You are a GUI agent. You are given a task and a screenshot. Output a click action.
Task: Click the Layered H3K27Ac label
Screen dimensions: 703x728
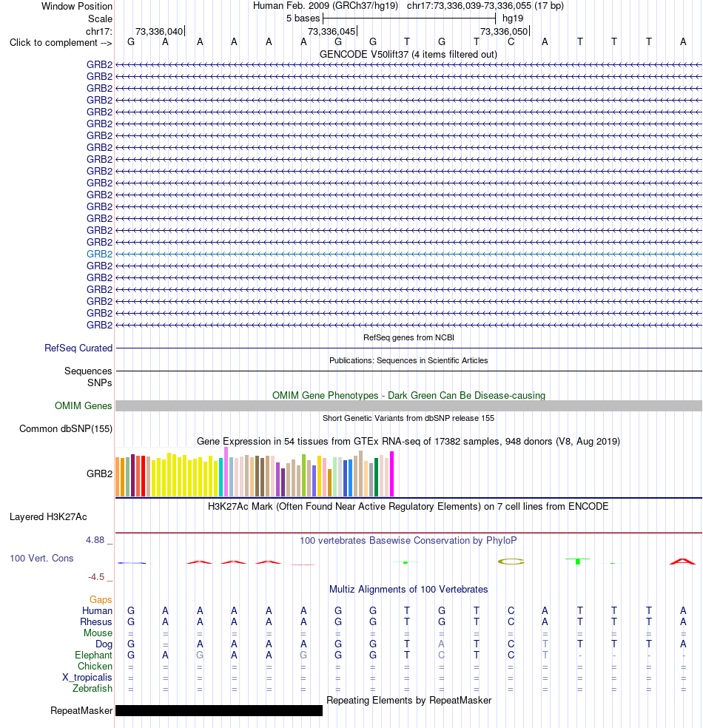click(48, 516)
